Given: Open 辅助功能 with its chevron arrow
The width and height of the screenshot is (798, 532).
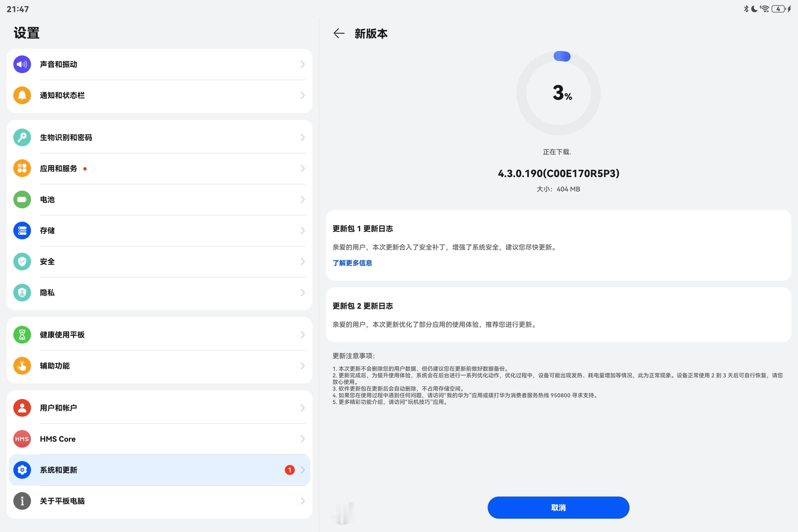Looking at the screenshot, I should [x=302, y=366].
